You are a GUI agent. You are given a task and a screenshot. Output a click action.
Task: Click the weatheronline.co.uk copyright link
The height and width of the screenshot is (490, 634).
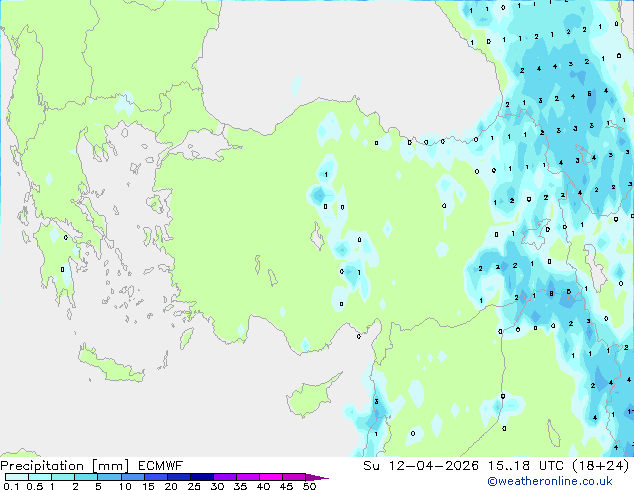[x=550, y=481]
